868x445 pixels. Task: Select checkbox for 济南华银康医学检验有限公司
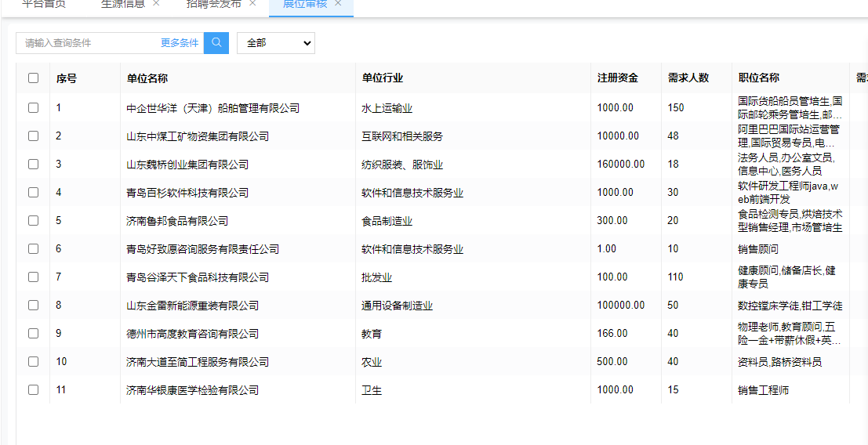33,390
